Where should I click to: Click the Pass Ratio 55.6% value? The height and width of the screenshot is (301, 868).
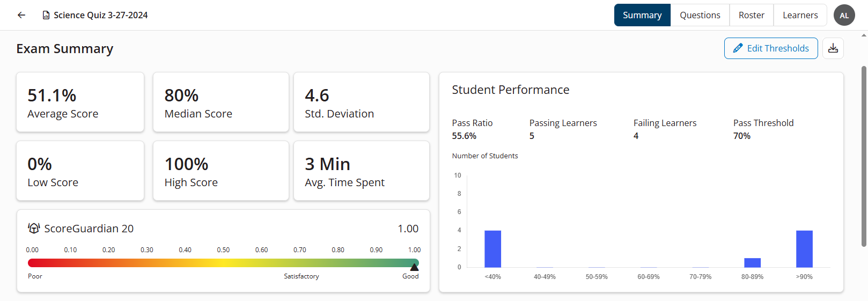point(464,136)
